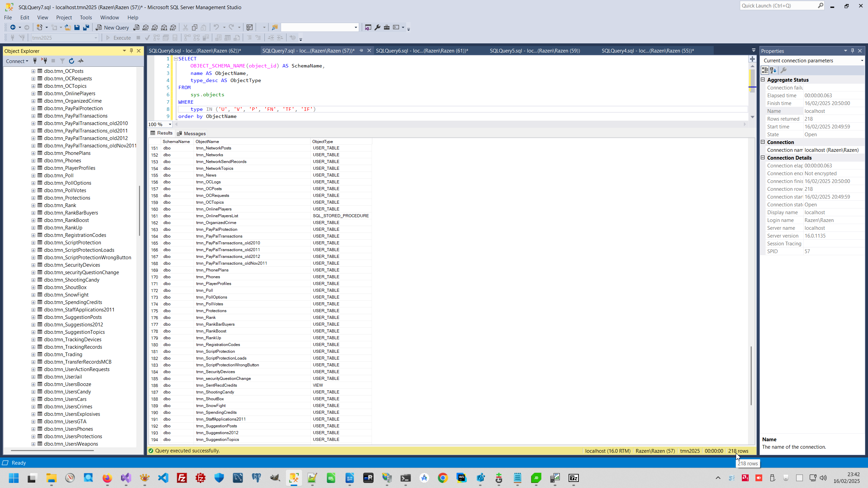Click the Quick Launch search field
The height and width of the screenshot is (488, 868).
778,5
